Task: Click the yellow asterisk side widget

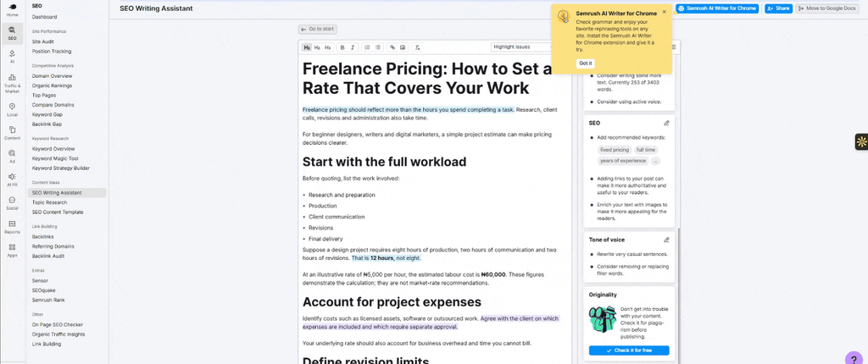Action: click(861, 141)
